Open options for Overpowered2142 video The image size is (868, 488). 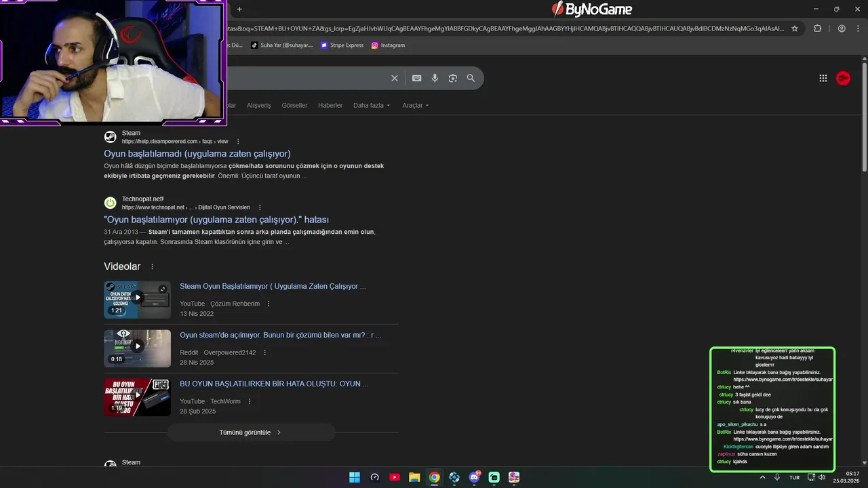(265, 352)
